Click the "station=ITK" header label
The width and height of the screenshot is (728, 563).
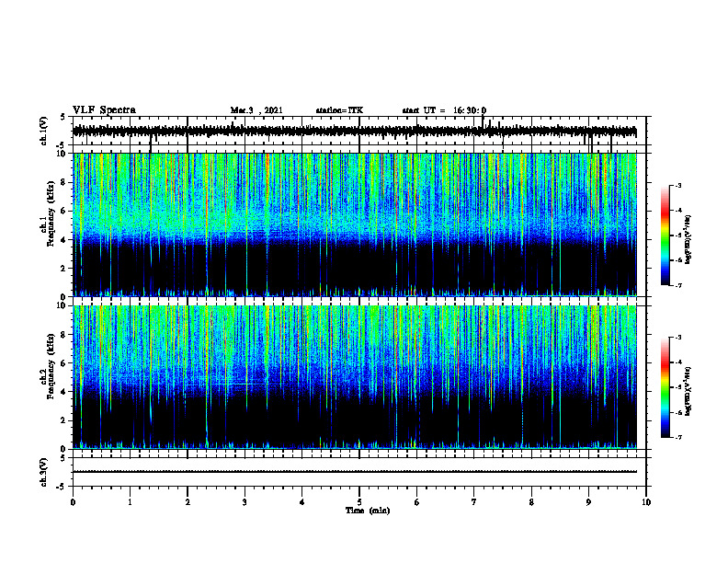pos(339,110)
